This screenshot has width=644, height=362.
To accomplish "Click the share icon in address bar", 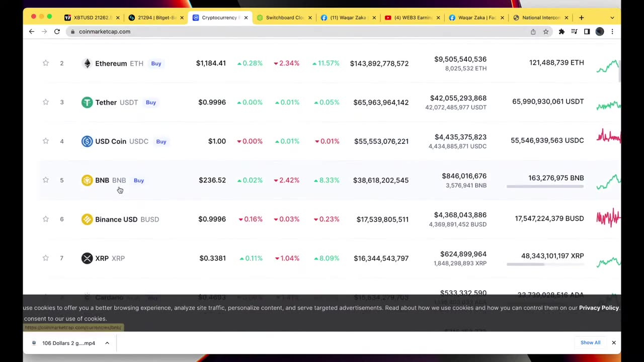I will [533, 32].
